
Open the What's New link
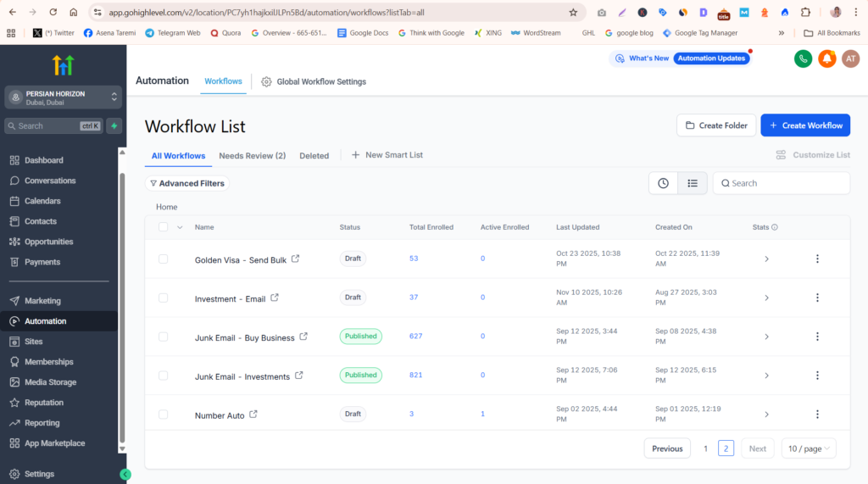pyautogui.click(x=643, y=58)
